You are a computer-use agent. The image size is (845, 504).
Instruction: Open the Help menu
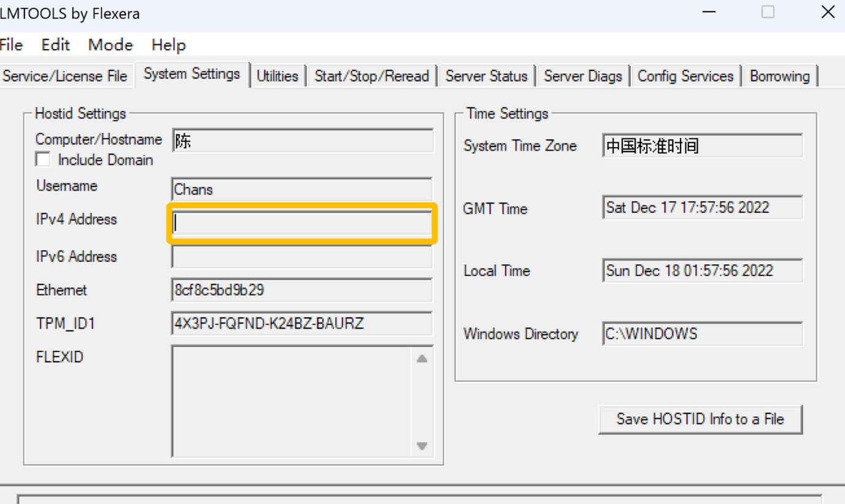(169, 45)
